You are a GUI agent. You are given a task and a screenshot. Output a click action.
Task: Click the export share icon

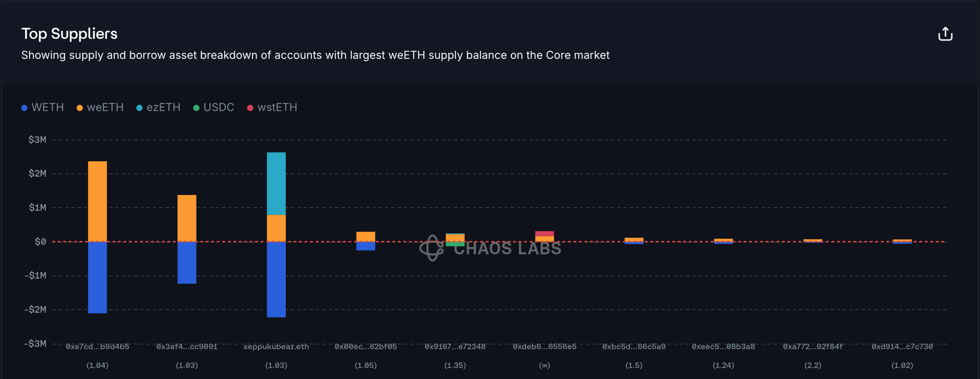click(945, 34)
